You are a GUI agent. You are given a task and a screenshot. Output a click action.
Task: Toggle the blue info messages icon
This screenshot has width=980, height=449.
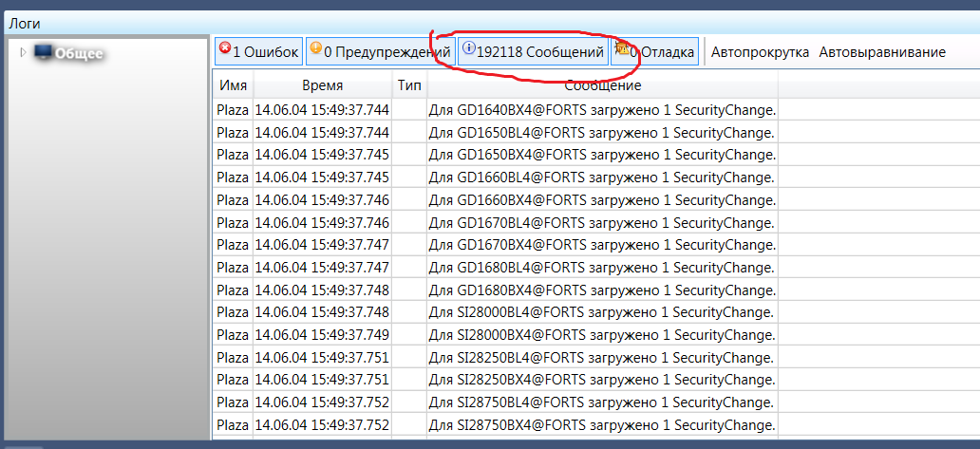coord(468,47)
